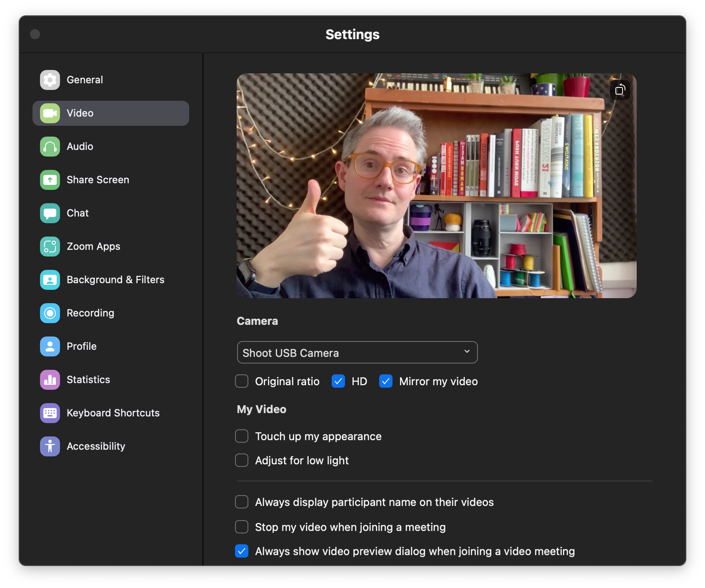
Task: Select the Video tab in the sidebar
Action: click(x=50, y=113)
